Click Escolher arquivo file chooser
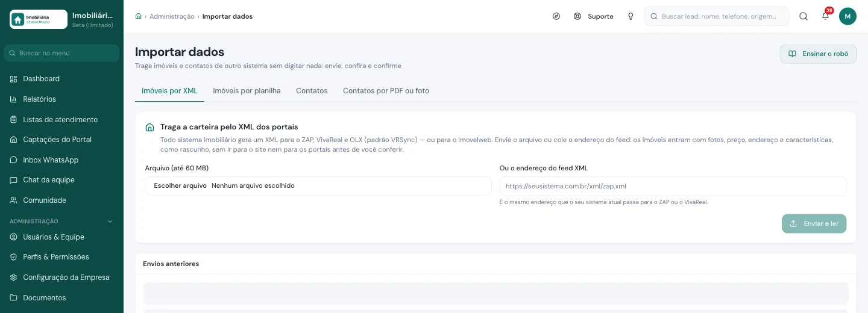 click(180, 185)
